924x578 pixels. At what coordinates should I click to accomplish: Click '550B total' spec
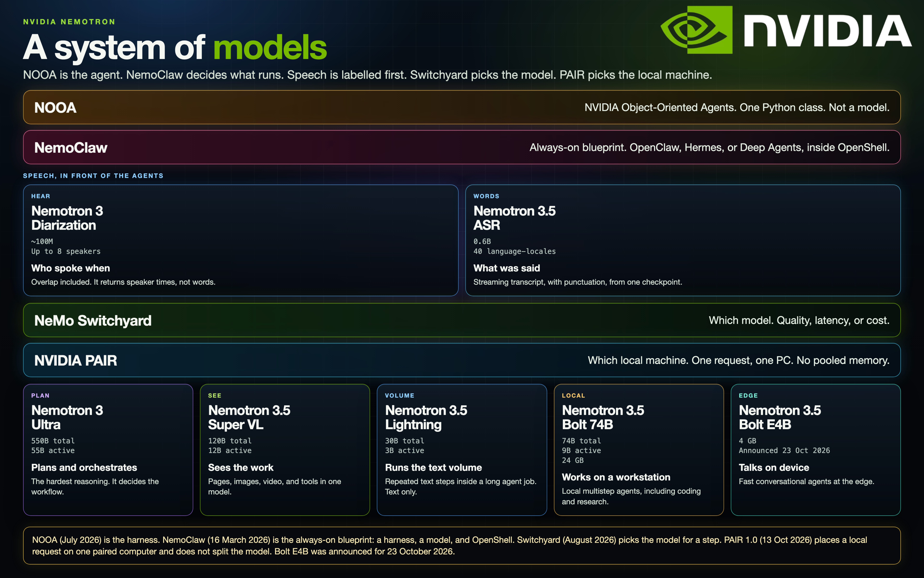pos(53,441)
